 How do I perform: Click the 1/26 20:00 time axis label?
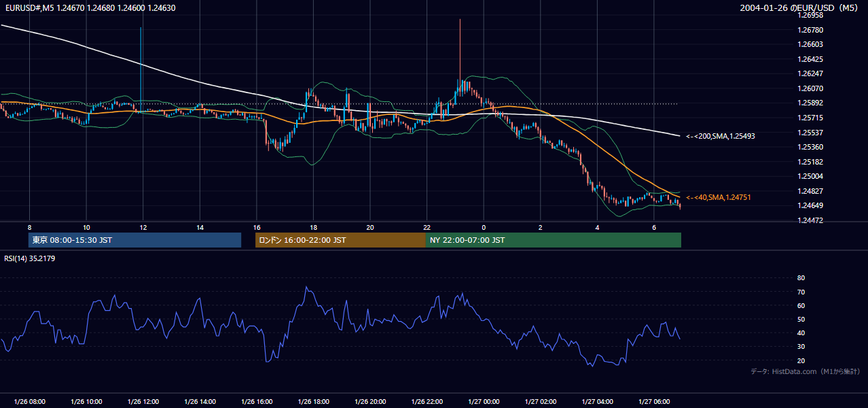(x=370, y=402)
